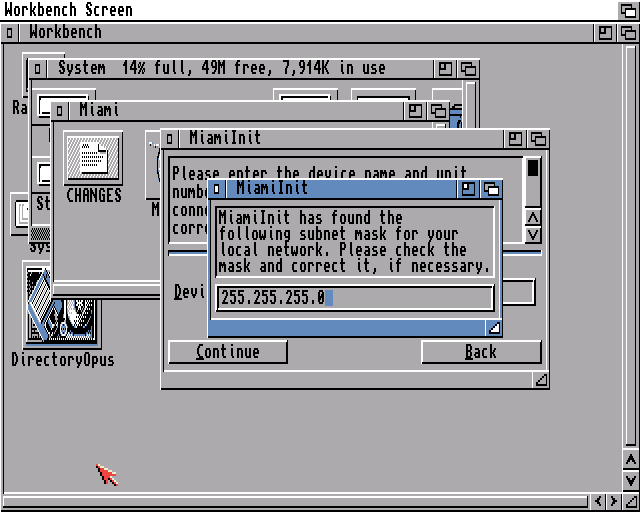Zoom the Workbench window
Viewport: 640px width, 512px height.
tap(604, 33)
